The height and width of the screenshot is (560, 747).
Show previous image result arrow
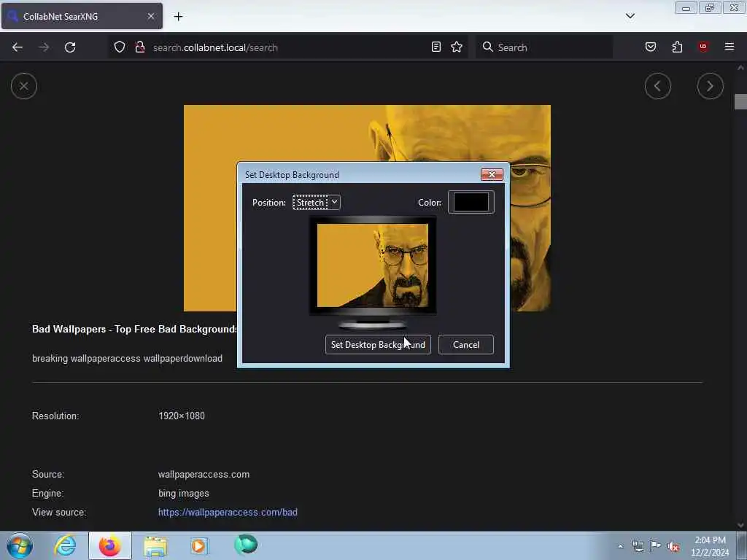click(658, 86)
